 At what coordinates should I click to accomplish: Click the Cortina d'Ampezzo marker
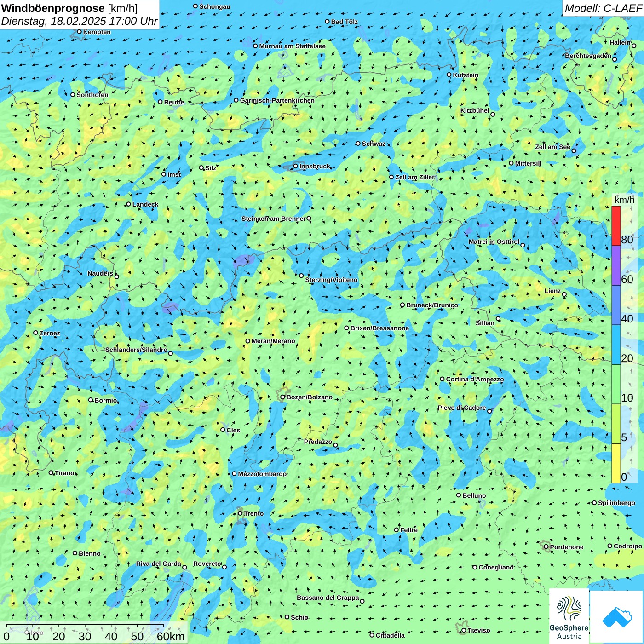coord(443,379)
